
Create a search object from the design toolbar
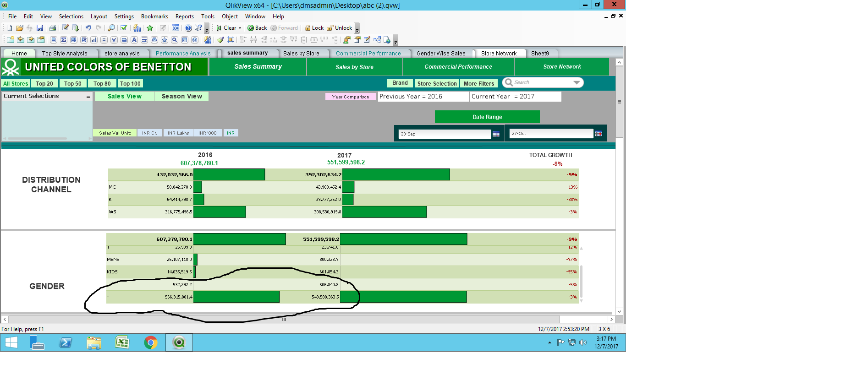pos(175,40)
